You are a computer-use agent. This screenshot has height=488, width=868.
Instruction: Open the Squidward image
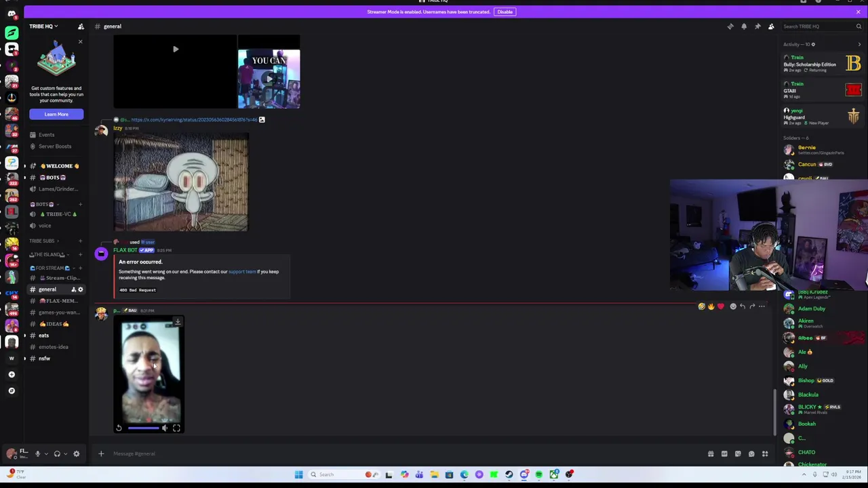[181, 182]
